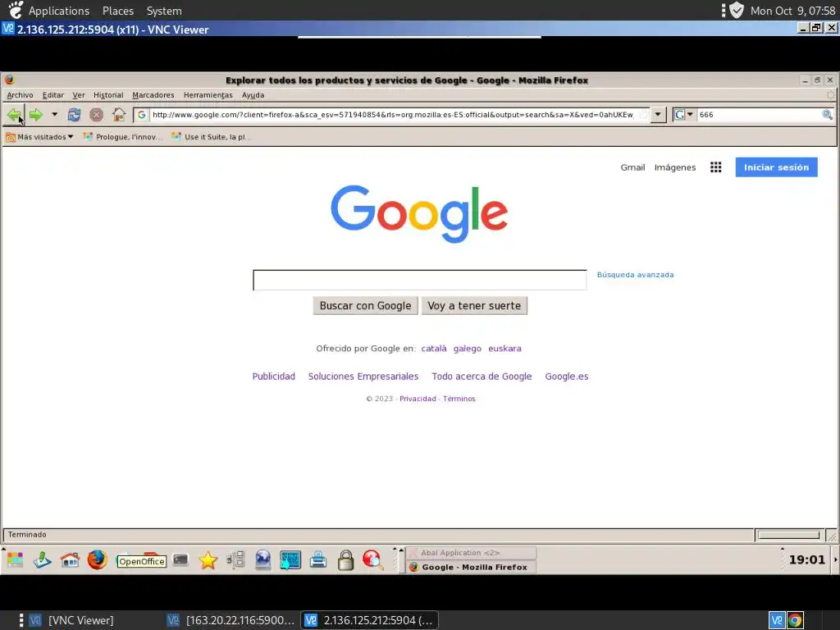Open the Imágenes link

click(x=675, y=167)
